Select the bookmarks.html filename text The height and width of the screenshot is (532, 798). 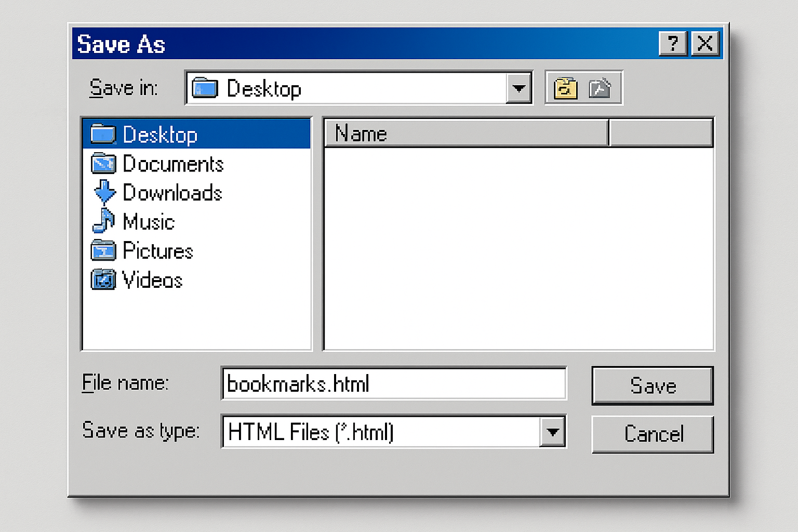[299, 384]
